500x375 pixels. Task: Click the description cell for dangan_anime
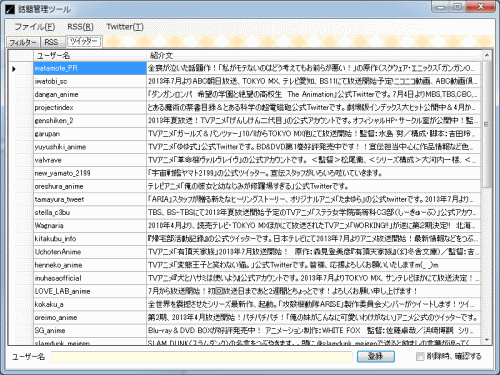tap(314, 94)
